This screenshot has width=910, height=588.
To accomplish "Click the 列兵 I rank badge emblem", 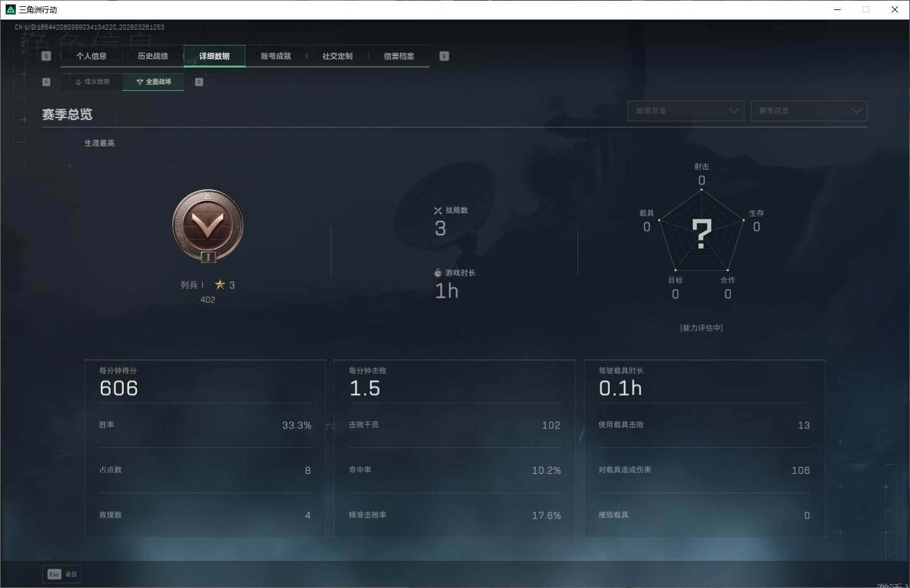I will coord(208,226).
